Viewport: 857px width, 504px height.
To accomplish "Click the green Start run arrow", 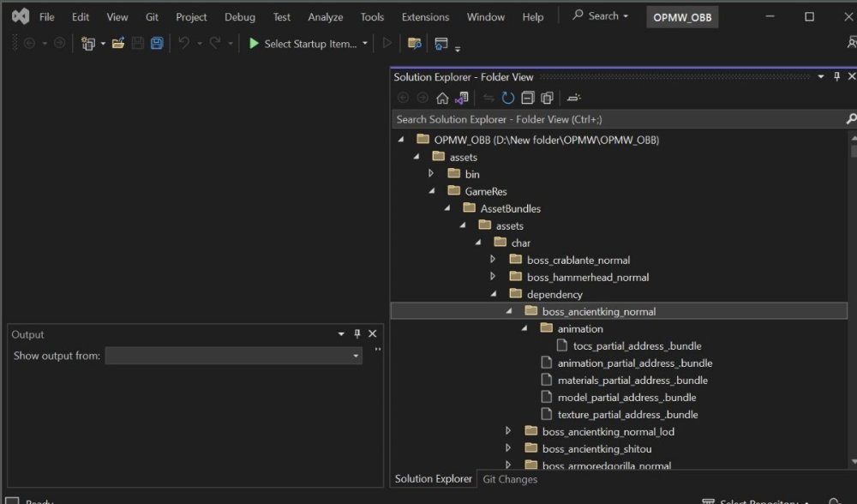I will point(254,43).
